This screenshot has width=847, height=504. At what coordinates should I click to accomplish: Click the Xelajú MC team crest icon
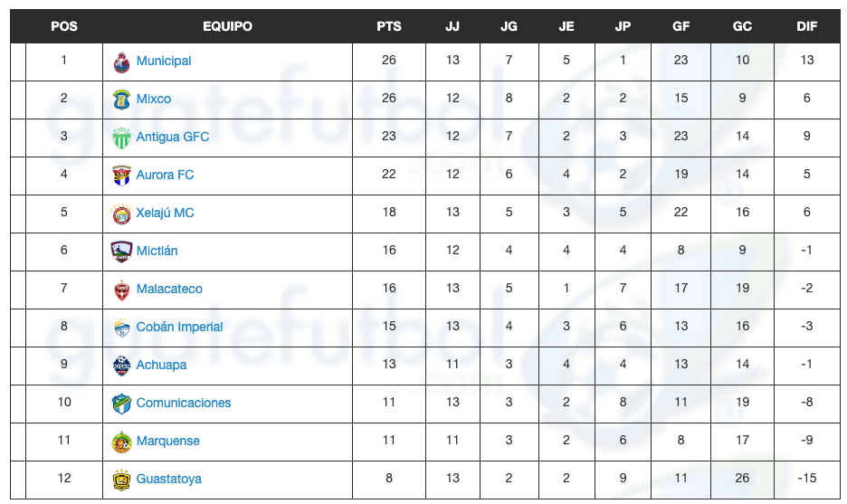coord(121,214)
